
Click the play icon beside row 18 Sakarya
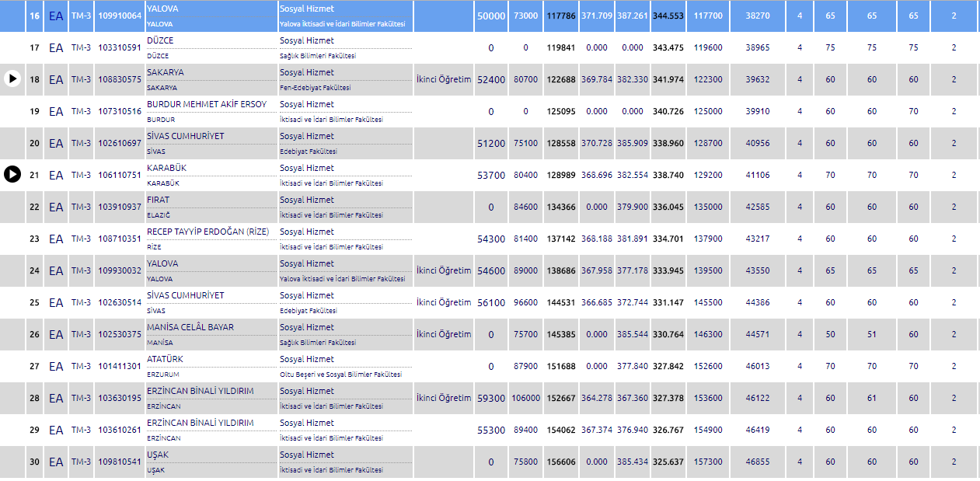(12, 79)
